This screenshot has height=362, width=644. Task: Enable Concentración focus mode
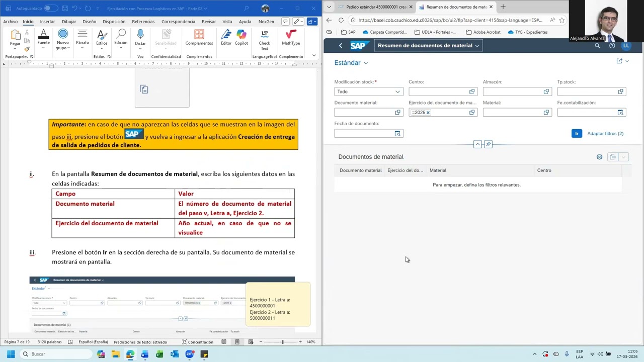point(198,342)
